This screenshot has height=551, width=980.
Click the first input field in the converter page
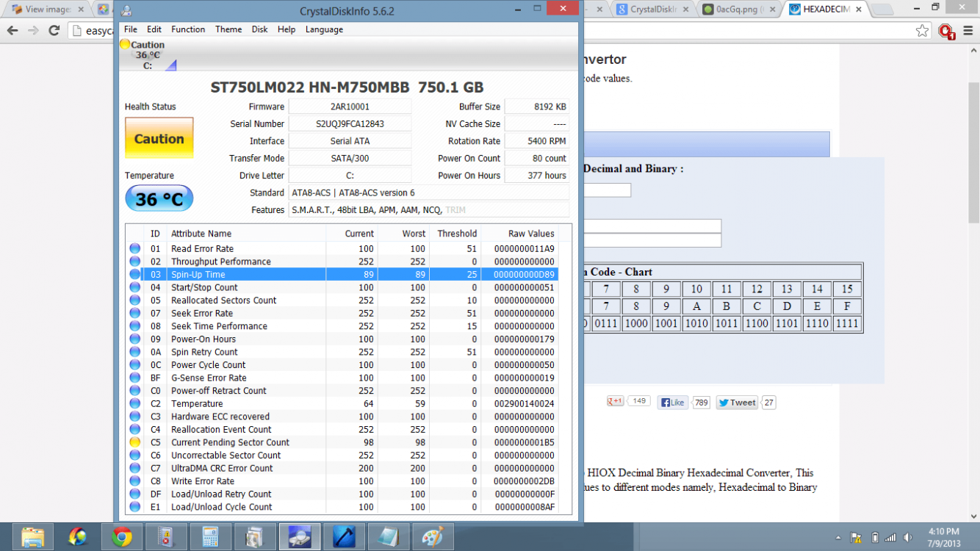[607, 190]
